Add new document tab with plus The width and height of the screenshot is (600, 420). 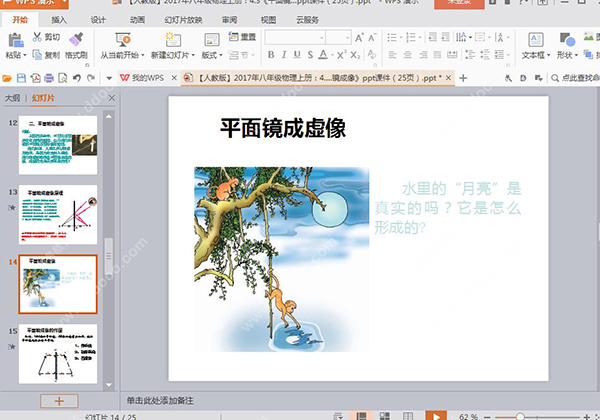click(x=463, y=78)
